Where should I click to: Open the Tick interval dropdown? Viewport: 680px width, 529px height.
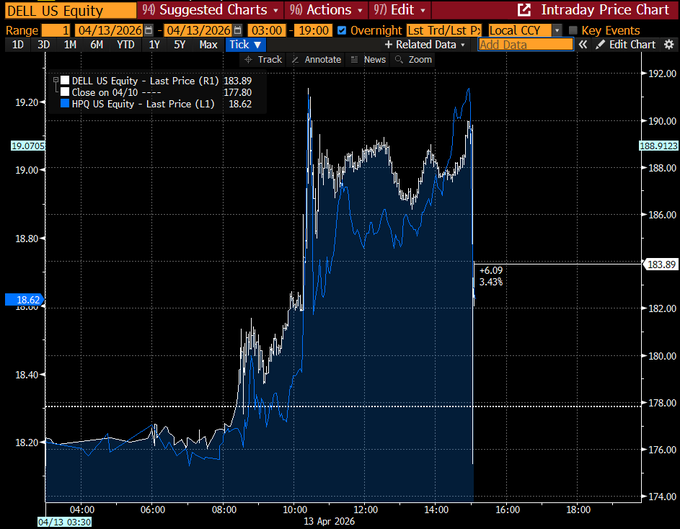pyautogui.click(x=245, y=45)
